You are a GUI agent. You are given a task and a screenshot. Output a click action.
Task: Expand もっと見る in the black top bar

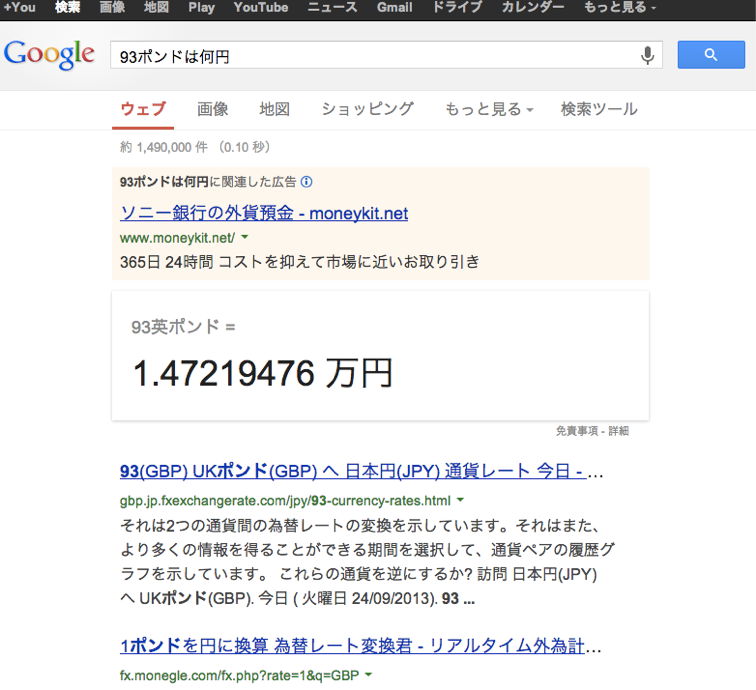(619, 7)
